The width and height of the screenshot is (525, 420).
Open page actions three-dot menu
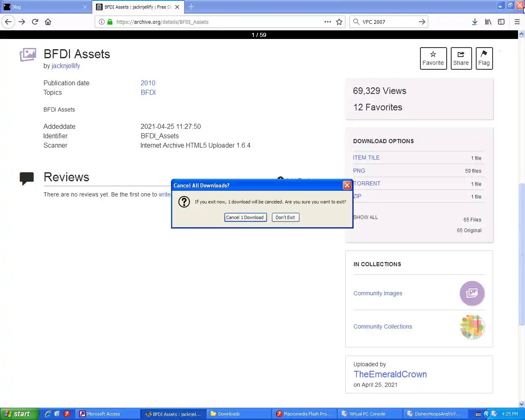pyautogui.click(x=327, y=22)
